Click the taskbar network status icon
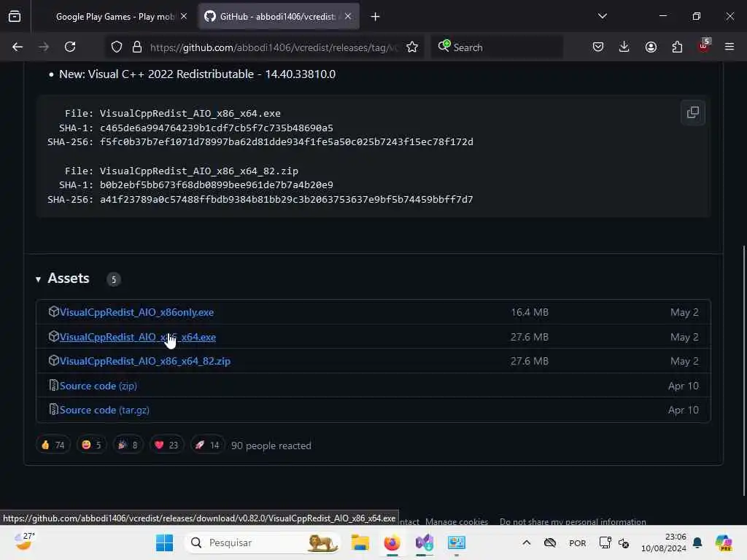The width and height of the screenshot is (747, 560). coord(605,542)
